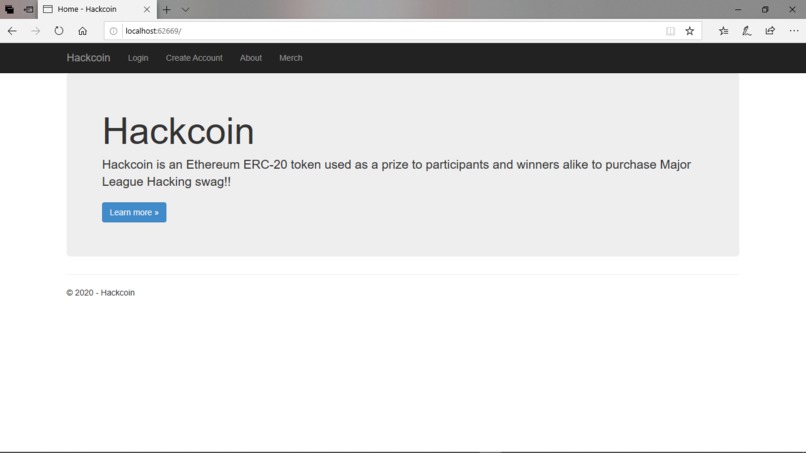Screen dimensions: 806x453
Task: Close the Home - Hackcoin tab
Action: (x=146, y=9)
